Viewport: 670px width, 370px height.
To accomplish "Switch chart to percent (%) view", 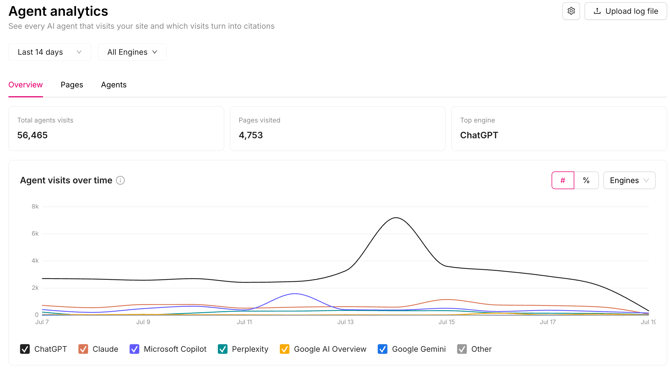I will pyautogui.click(x=586, y=180).
